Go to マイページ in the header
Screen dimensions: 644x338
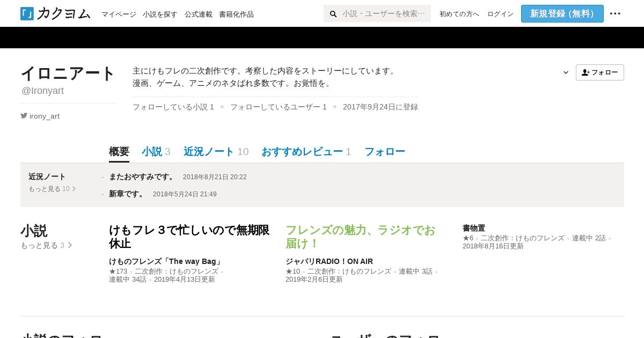pos(119,14)
